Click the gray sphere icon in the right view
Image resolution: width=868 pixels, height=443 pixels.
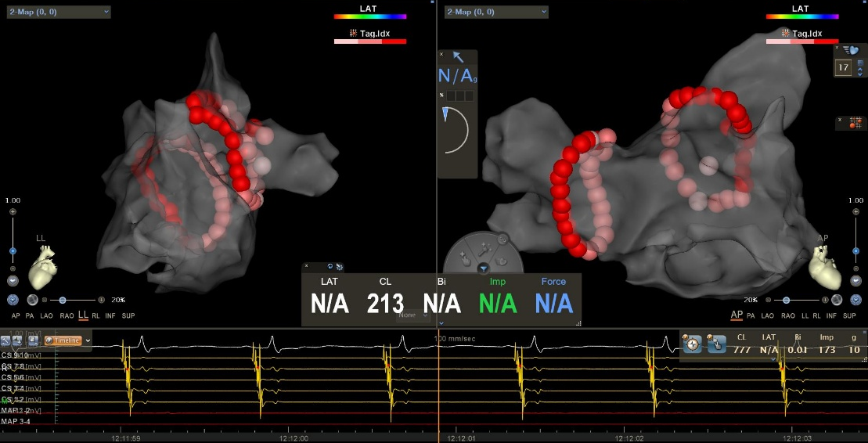pos(837,300)
